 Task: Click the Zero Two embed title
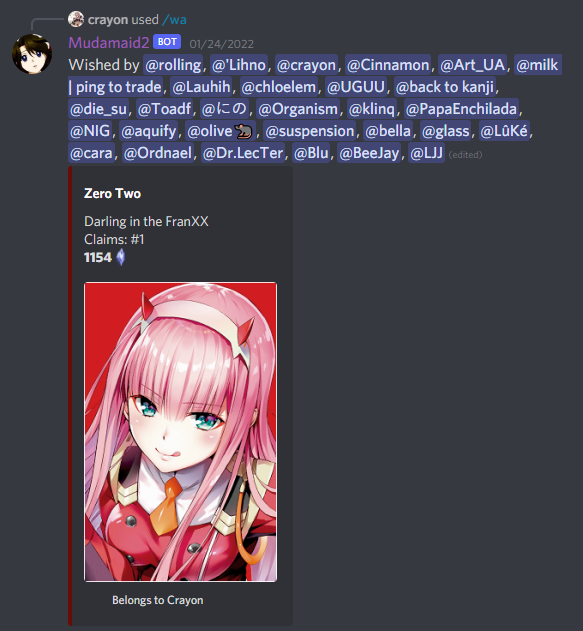(x=112, y=194)
